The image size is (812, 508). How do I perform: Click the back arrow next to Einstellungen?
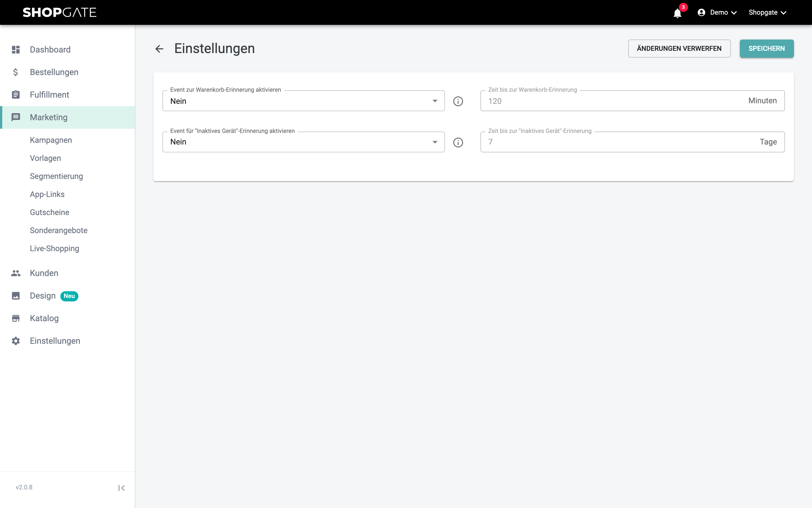point(159,49)
